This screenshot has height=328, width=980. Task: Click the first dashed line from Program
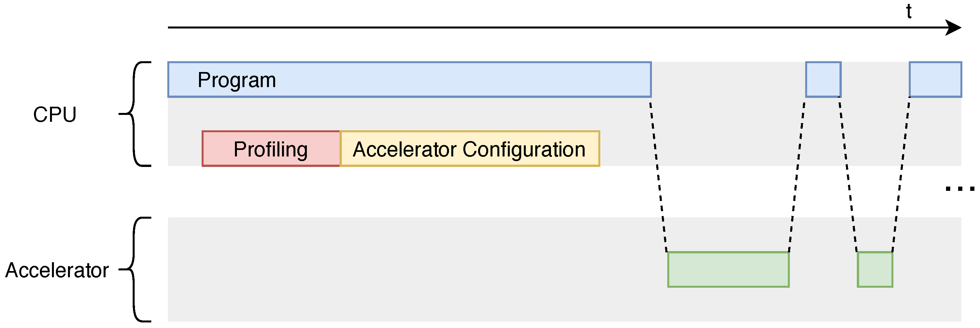658,175
